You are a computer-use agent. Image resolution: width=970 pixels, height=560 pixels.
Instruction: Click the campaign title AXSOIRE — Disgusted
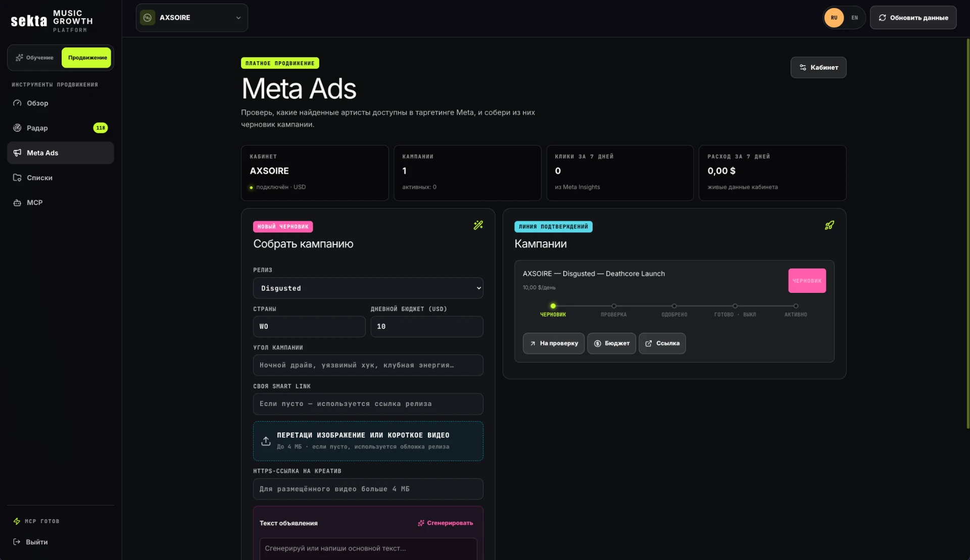(x=594, y=274)
